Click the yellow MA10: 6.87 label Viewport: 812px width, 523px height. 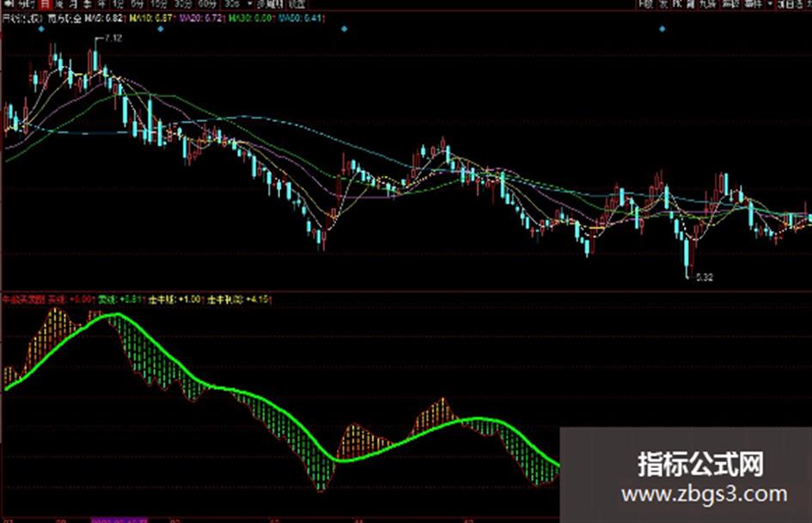pos(150,18)
